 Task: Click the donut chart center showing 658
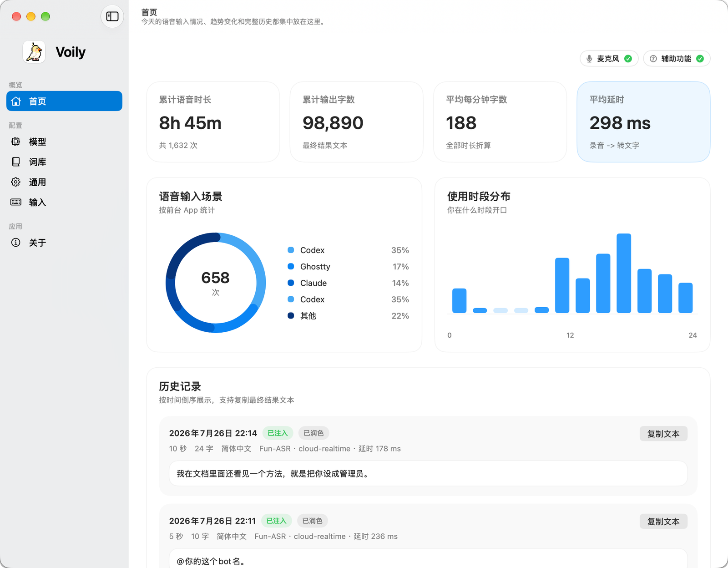[x=216, y=283]
